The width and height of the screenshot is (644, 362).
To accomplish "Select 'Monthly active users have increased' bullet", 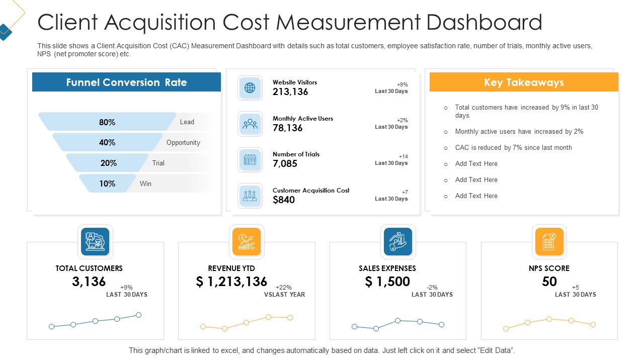I will 519,132.
